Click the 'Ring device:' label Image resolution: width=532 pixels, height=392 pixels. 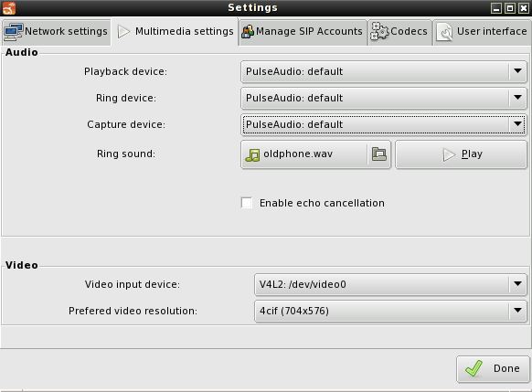[x=126, y=98]
